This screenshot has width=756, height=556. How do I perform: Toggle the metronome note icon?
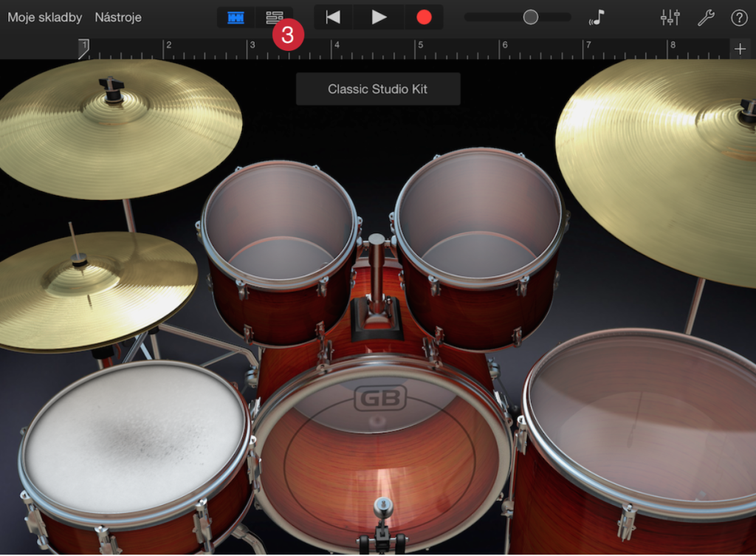tap(597, 18)
